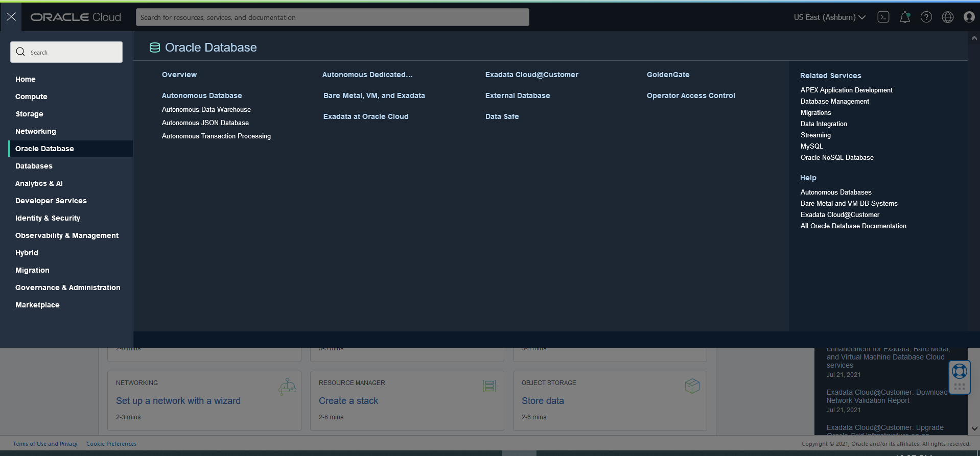Open the user profile avatar
This screenshot has width=980, height=456.
tap(969, 17)
